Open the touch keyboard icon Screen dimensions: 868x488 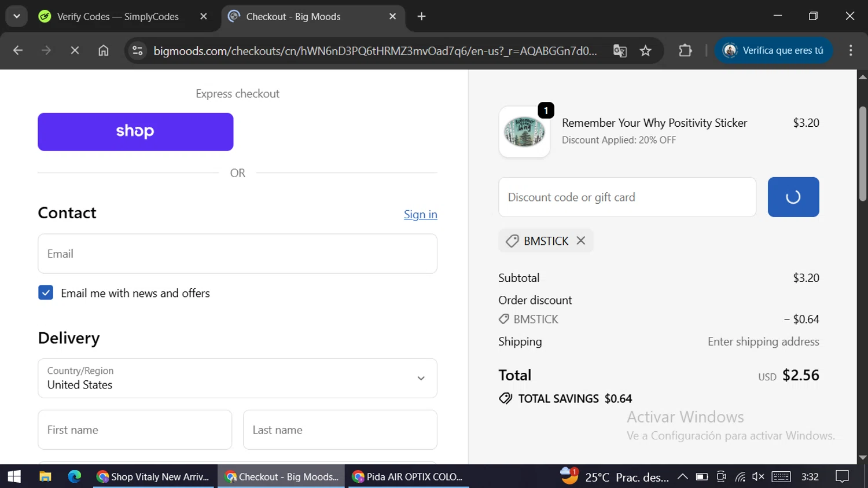[x=781, y=476]
